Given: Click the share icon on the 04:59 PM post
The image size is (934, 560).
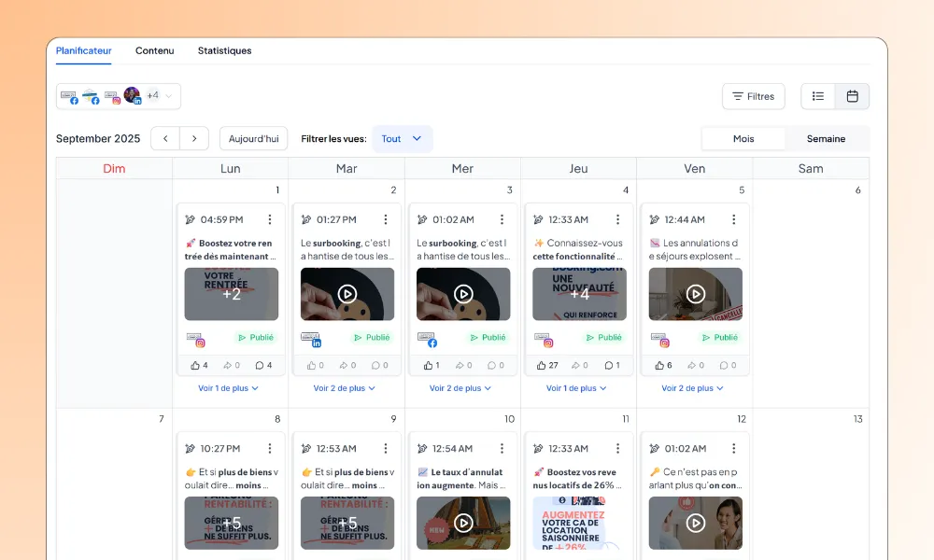Looking at the screenshot, I should (228, 365).
